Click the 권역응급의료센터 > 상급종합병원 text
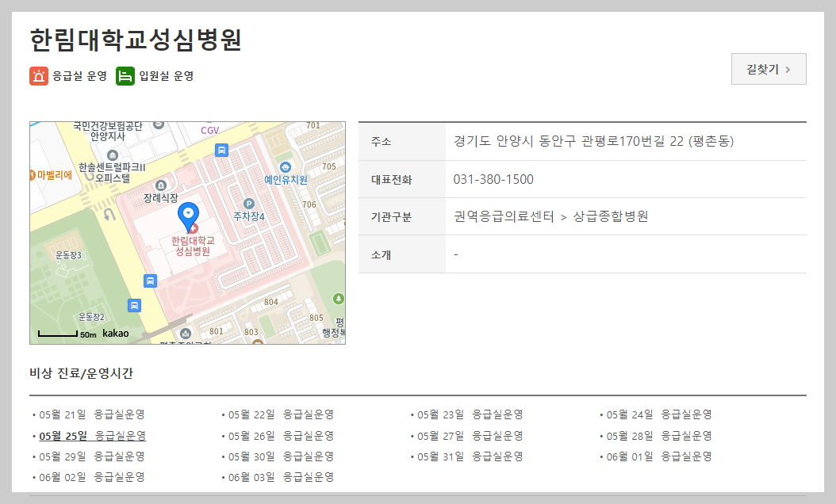 [550, 216]
